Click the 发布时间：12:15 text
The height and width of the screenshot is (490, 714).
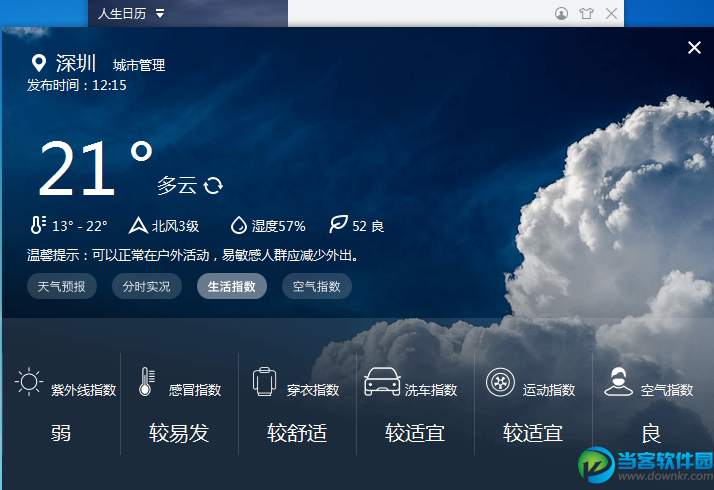click(x=76, y=85)
